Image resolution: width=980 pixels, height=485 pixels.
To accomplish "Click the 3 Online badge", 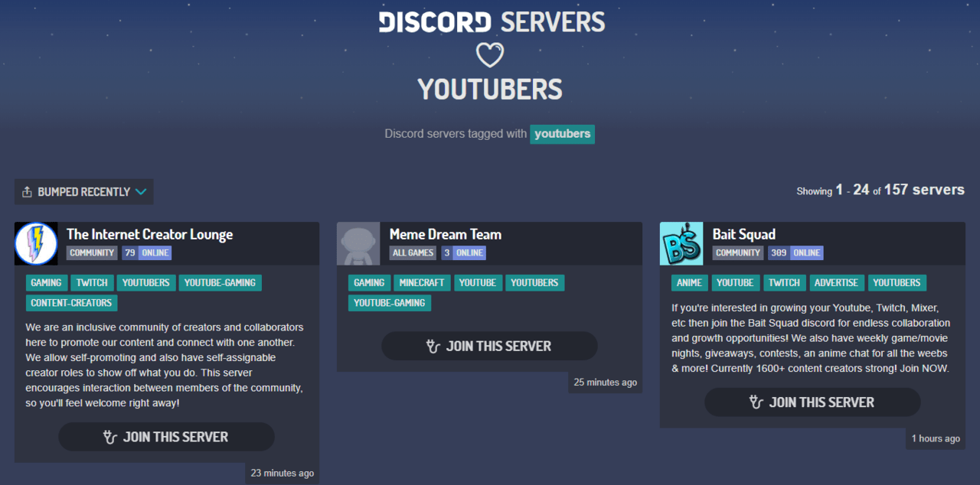I will pos(463,252).
